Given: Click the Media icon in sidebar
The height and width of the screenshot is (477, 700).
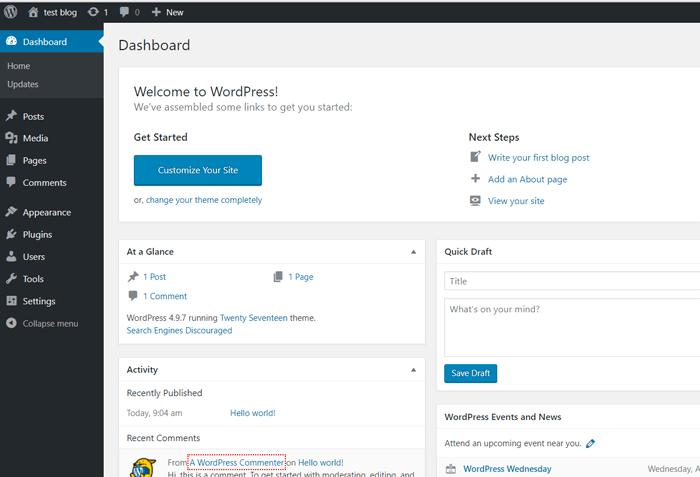Looking at the screenshot, I should [x=11, y=138].
